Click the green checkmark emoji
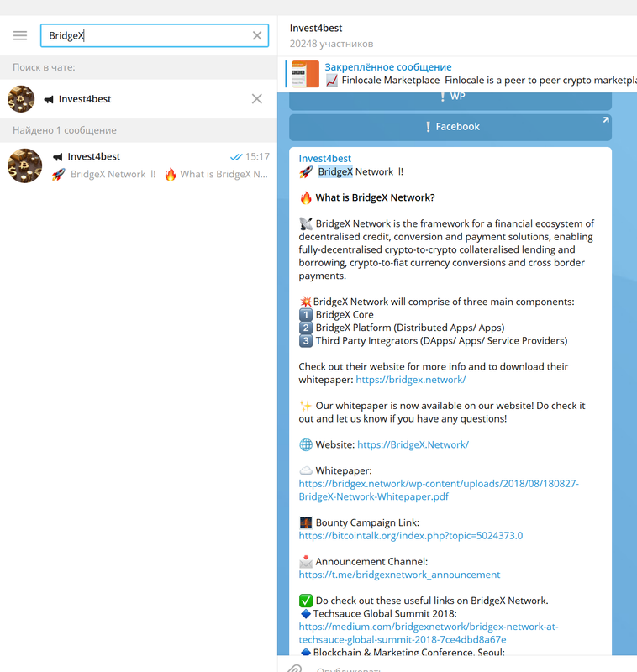This screenshot has width=637, height=672. [x=306, y=601]
